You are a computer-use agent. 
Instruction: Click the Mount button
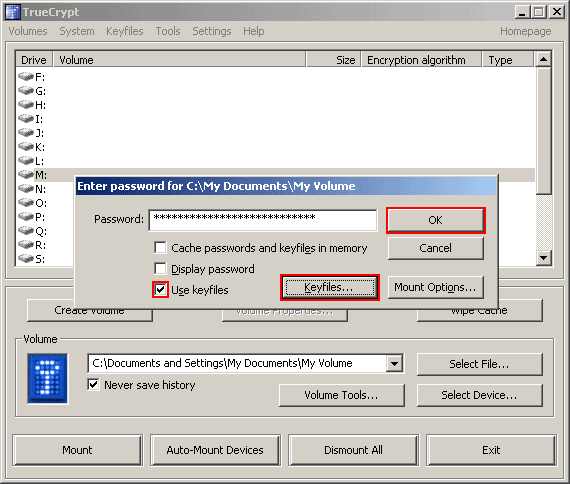77,450
